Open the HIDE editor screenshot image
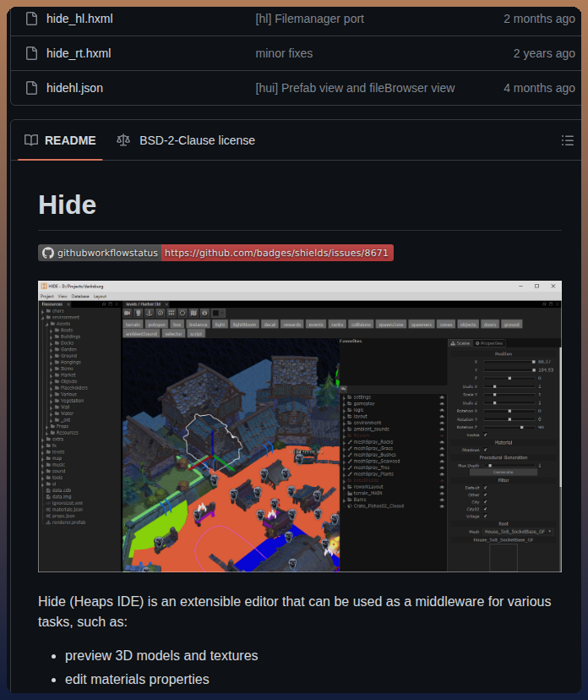Viewport: 588px width, 700px height. coord(300,426)
